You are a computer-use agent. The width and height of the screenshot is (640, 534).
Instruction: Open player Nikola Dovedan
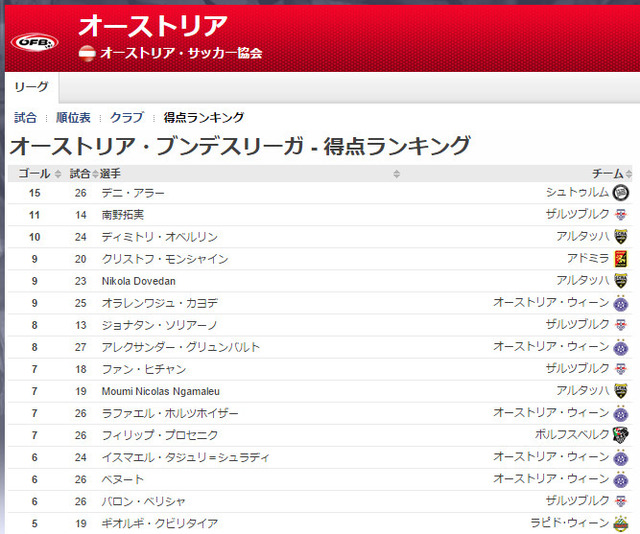(x=138, y=281)
